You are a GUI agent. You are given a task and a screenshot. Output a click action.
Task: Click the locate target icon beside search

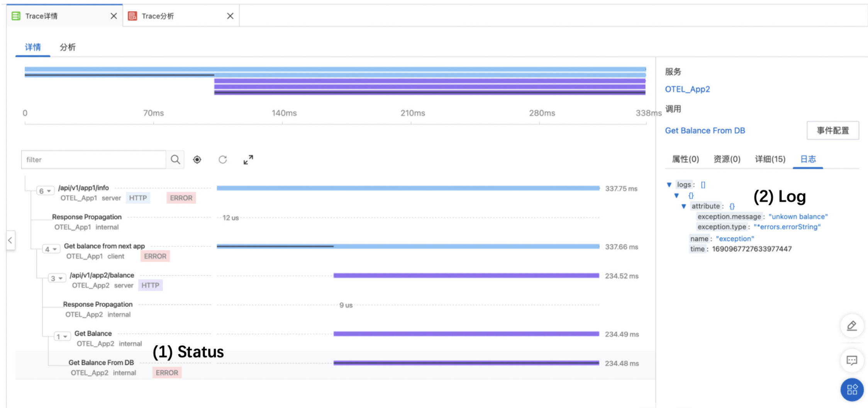pyautogui.click(x=197, y=160)
